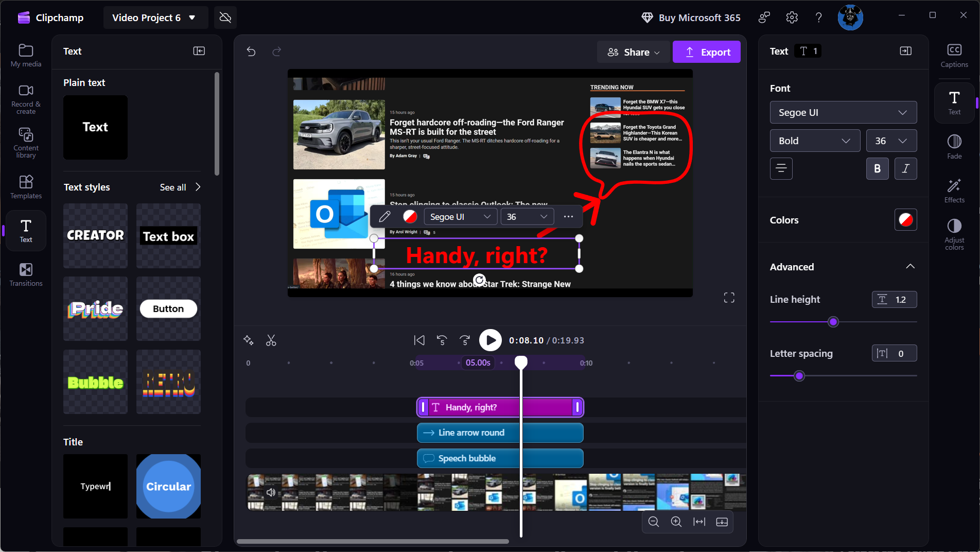980x552 pixels.
Task: Open floating toolbar size 36 dropdown
Action: (x=527, y=217)
